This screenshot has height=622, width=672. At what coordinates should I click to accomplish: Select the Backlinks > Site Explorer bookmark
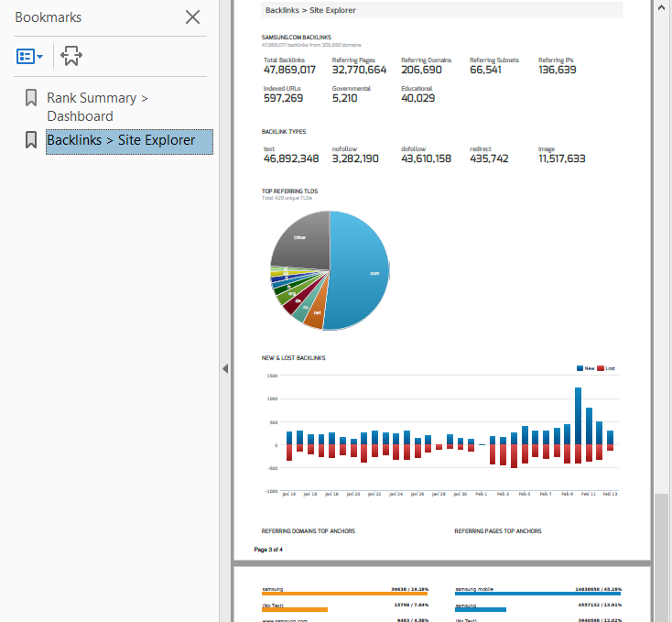121,140
